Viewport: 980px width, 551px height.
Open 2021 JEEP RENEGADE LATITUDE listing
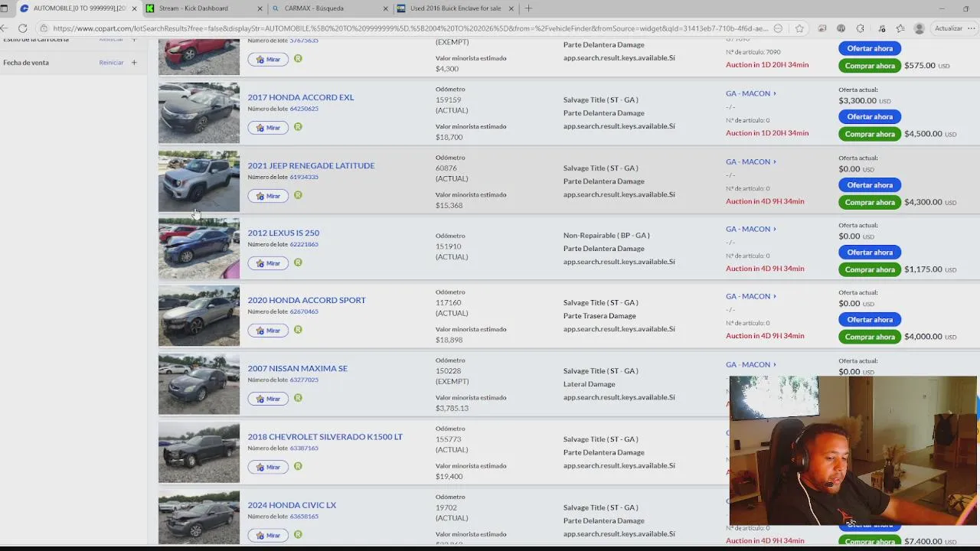[311, 165]
